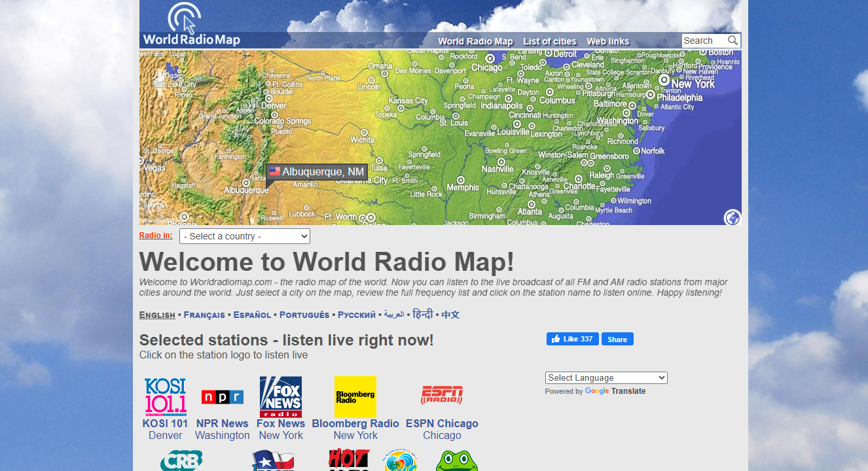Screen dimensions: 868x471
Task: Click the Like 337 Facebook button
Action: 571,339
